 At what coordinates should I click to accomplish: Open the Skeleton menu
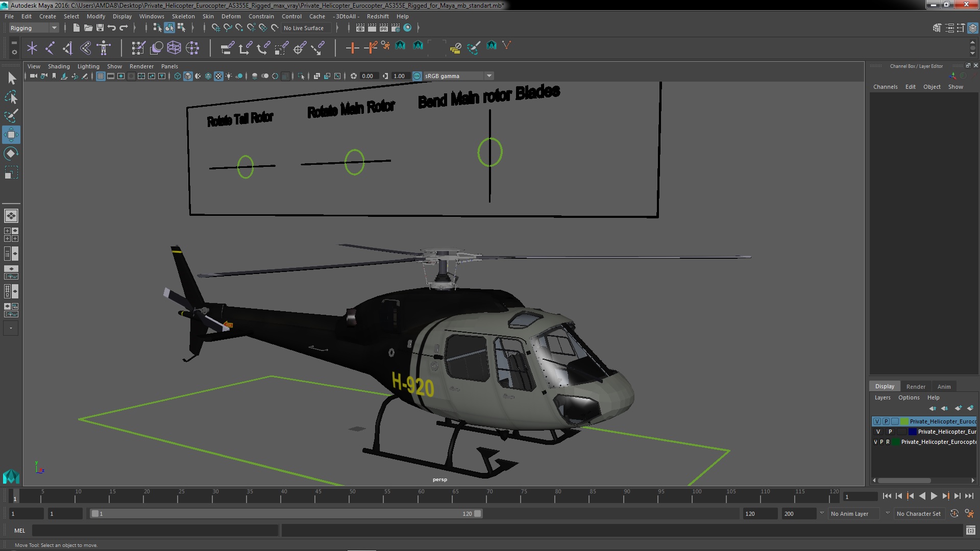(x=183, y=16)
